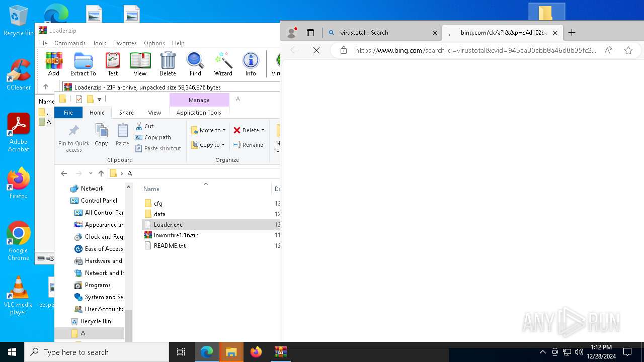644x362 pixels.
Task: Open Edge profile icon
Action: pos(291,33)
